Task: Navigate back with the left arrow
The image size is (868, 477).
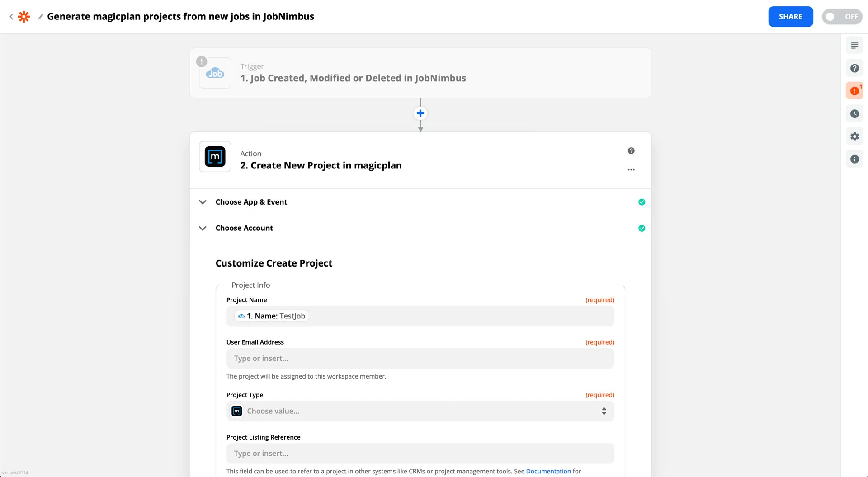Action: pyautogui.click(x=11, y=16)
